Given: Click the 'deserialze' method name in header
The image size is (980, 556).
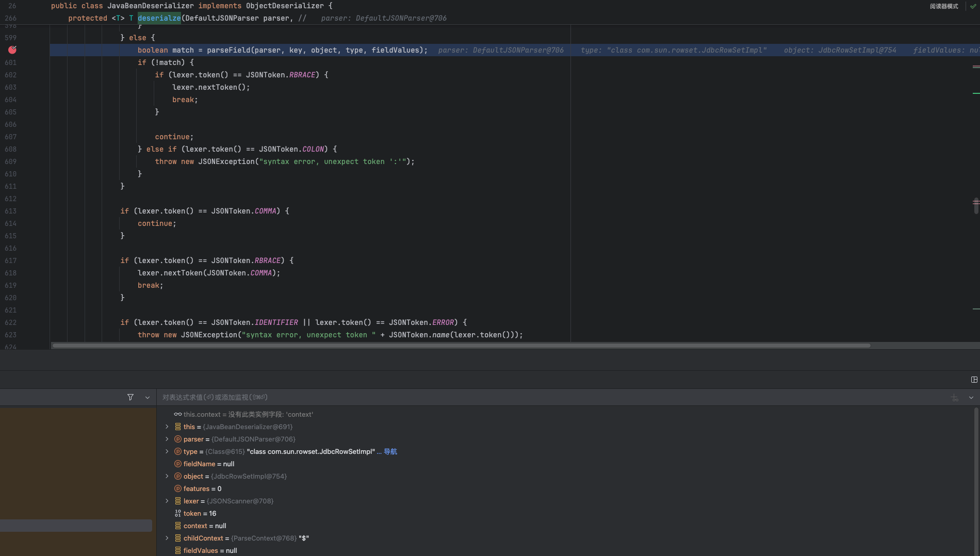Looking at the screenshot, I should pyautogui.click(x=159, y=18).
